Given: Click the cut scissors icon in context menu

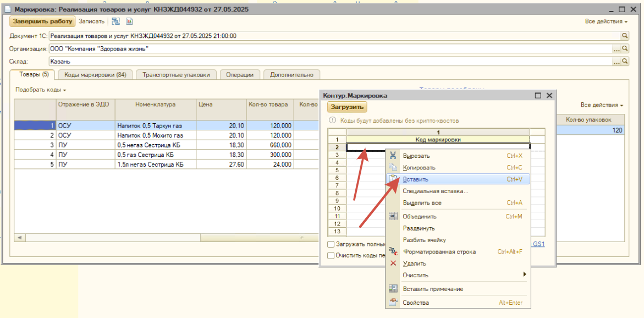Looking at the screenshot, I should point(393,155).
